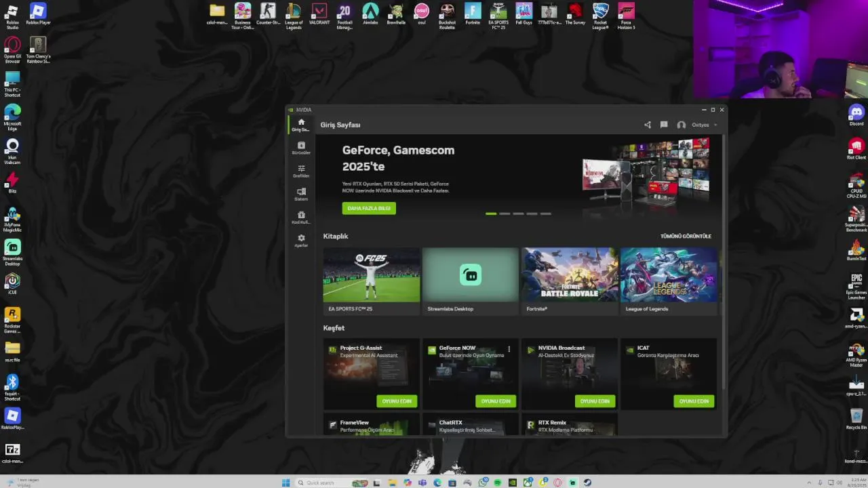The width and height of the screenshot is (868, 488).
Task: Click the Recycle Bin desktop icon
Action: point(856,419)
